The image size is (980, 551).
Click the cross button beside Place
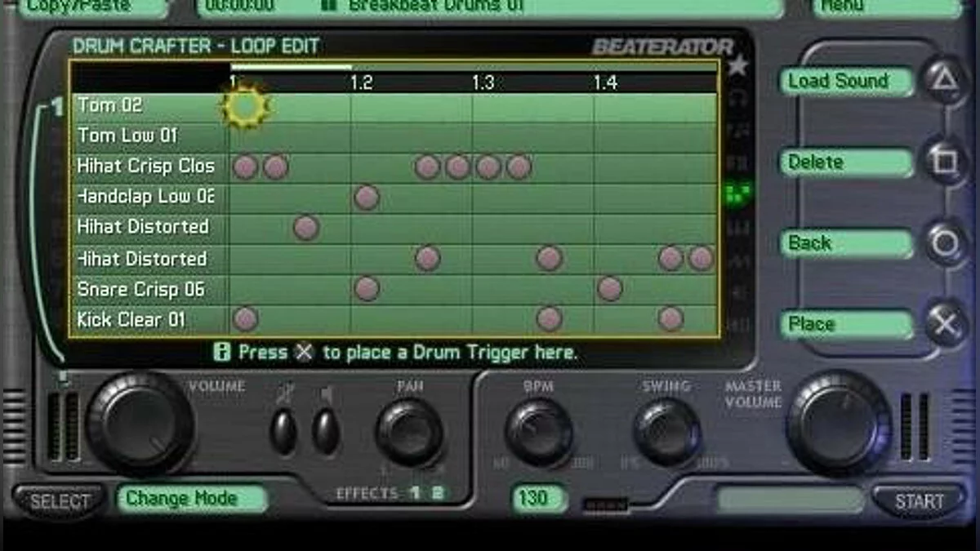(x=945, y=324)
